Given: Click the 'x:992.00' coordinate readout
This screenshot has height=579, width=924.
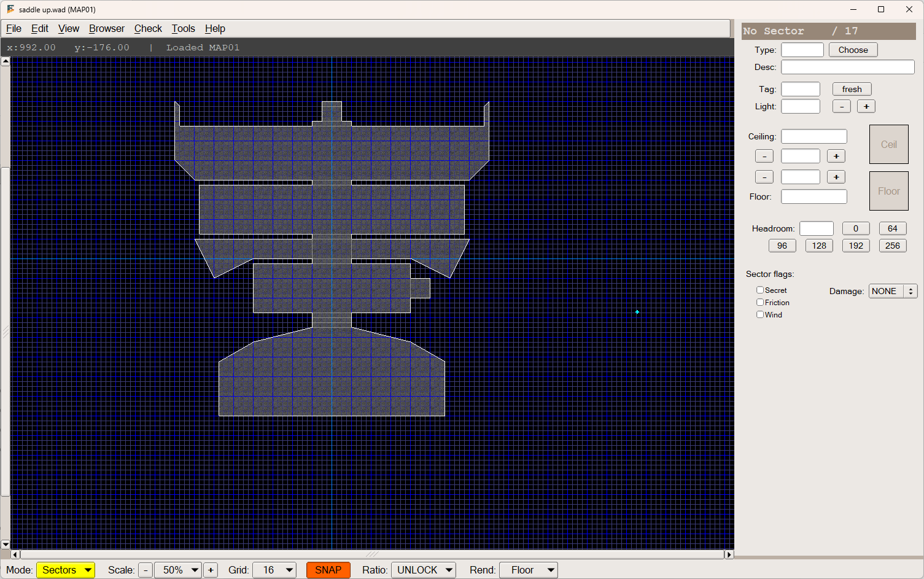Looking at the screenshot, I should pos(31,47).
